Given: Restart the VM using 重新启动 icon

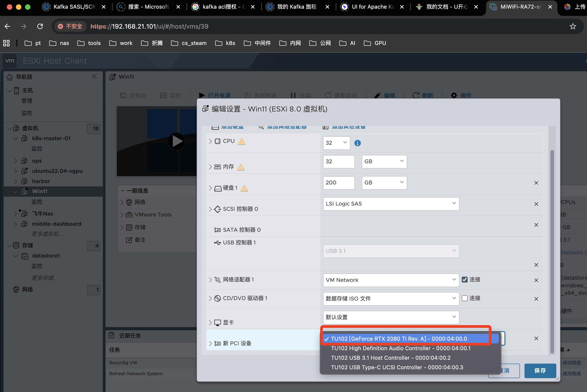Looking at the screenshot, I should (x=328, y=95).
